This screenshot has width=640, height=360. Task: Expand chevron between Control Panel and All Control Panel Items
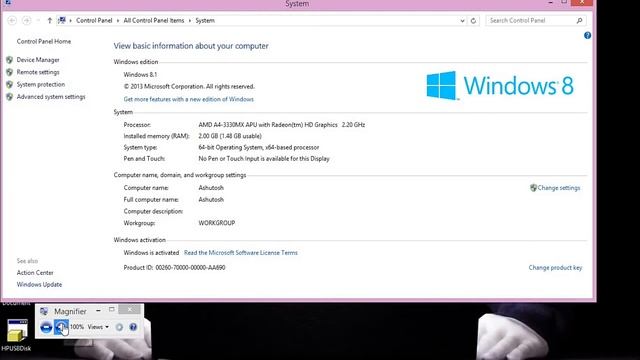click(x=118, y=20)
